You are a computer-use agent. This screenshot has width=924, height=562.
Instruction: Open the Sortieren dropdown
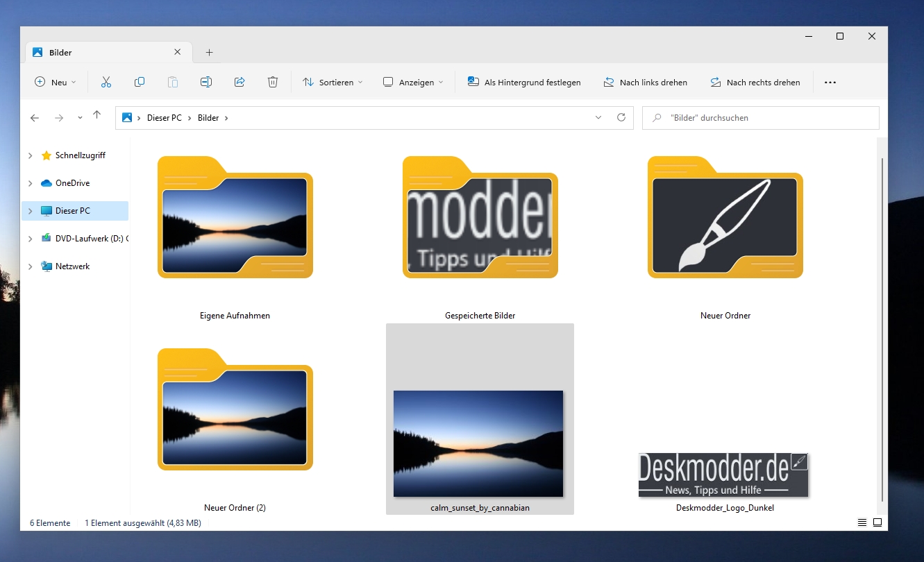tap(333, 82)
